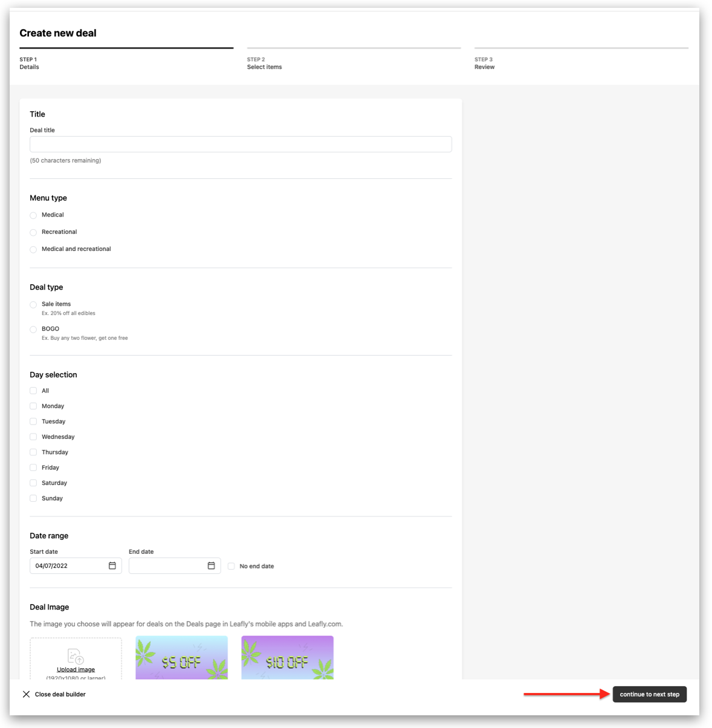The width and height of the screenshot is (712, 728).
Task: Check the Thursday checkbox
Action: tap(33, 452)
